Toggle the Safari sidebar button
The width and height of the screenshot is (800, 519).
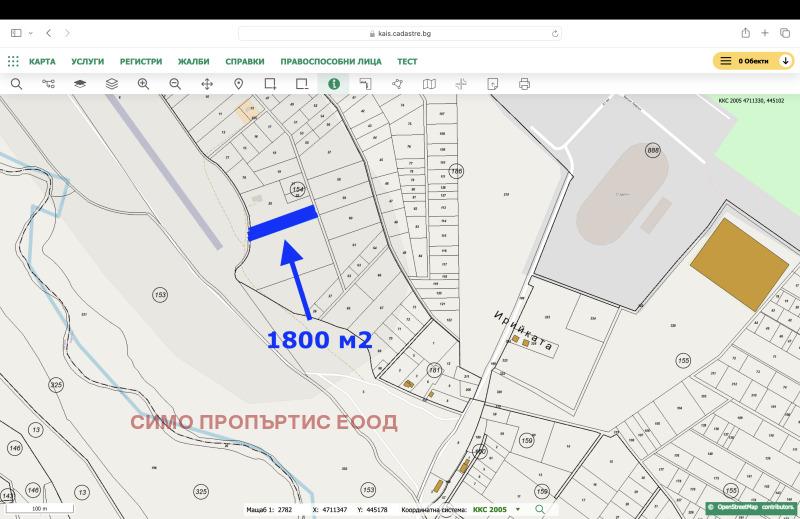(x=16, y=33)
